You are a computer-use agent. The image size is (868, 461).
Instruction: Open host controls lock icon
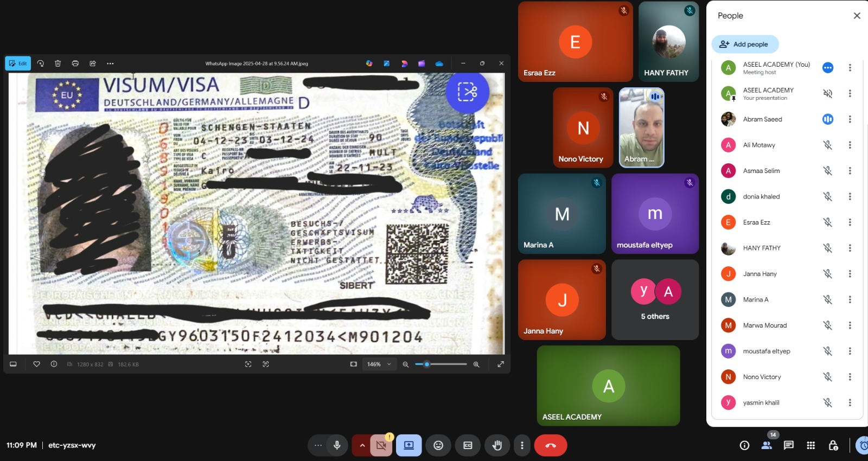[x=833, y=445]
